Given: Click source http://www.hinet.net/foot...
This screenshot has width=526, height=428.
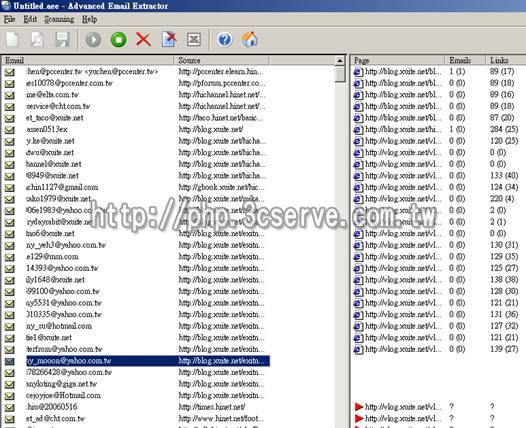Looking at the screenshot, I should coord(221,419).
